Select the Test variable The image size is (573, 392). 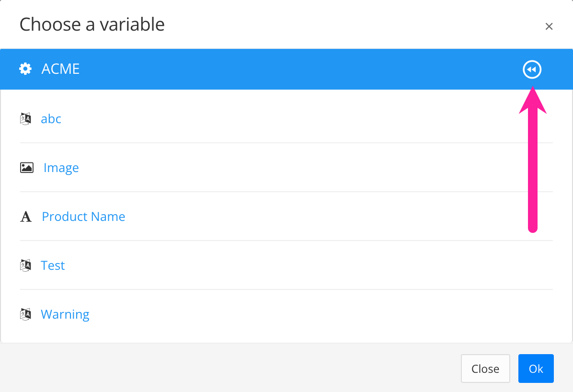(53, 265)
